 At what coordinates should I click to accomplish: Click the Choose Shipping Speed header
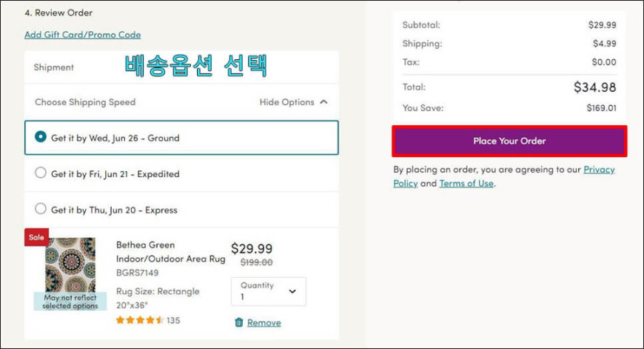click(x=85, y=102)
